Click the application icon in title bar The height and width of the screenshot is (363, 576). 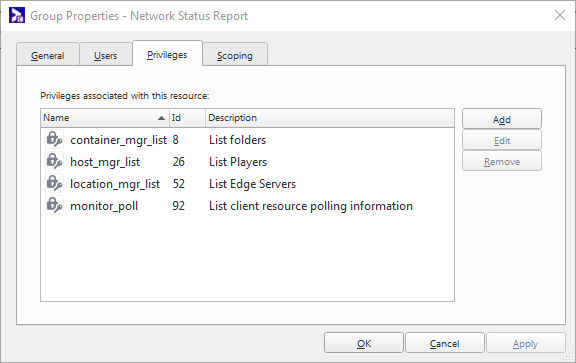point(17,15)
